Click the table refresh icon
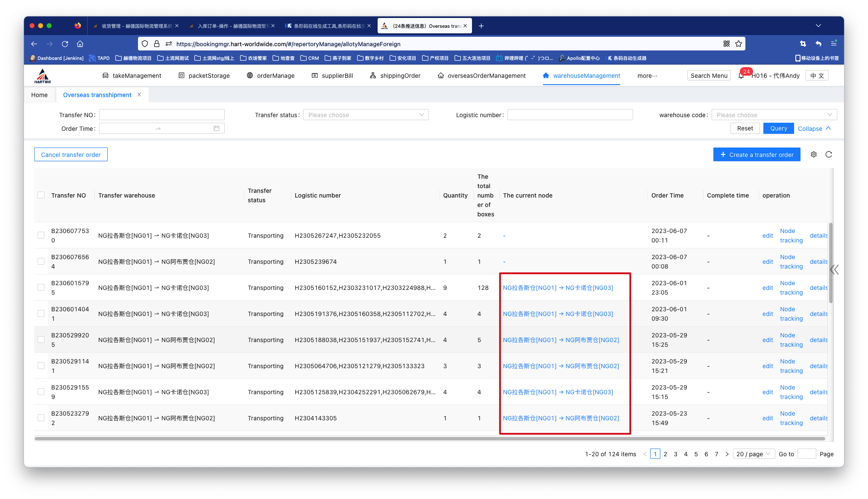 pos(829,154)
